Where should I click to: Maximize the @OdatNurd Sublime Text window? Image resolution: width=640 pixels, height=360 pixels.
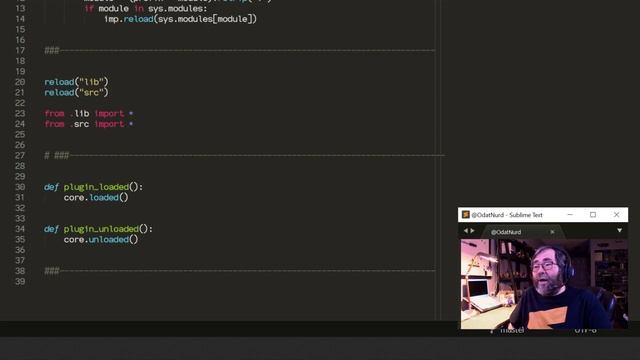click(593, 215)
